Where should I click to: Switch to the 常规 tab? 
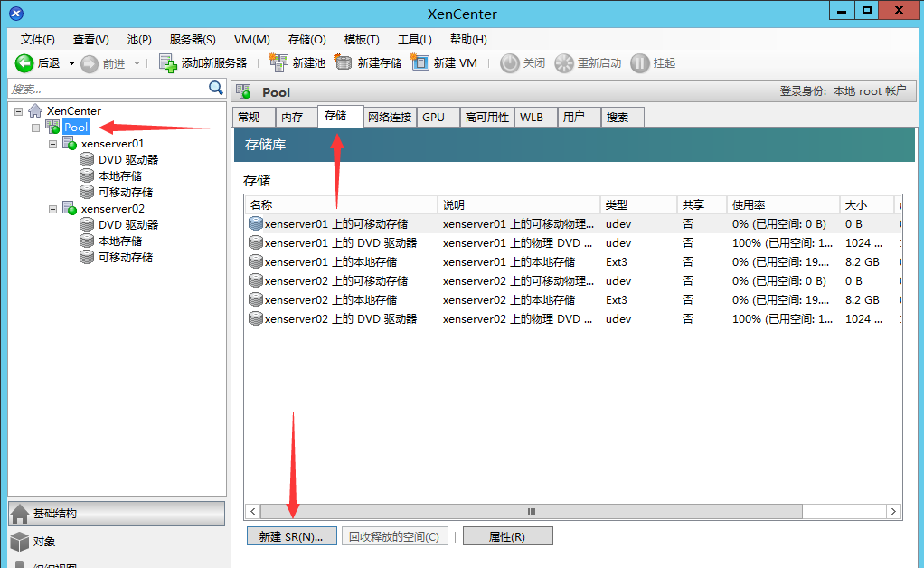(x=254, y=118)
